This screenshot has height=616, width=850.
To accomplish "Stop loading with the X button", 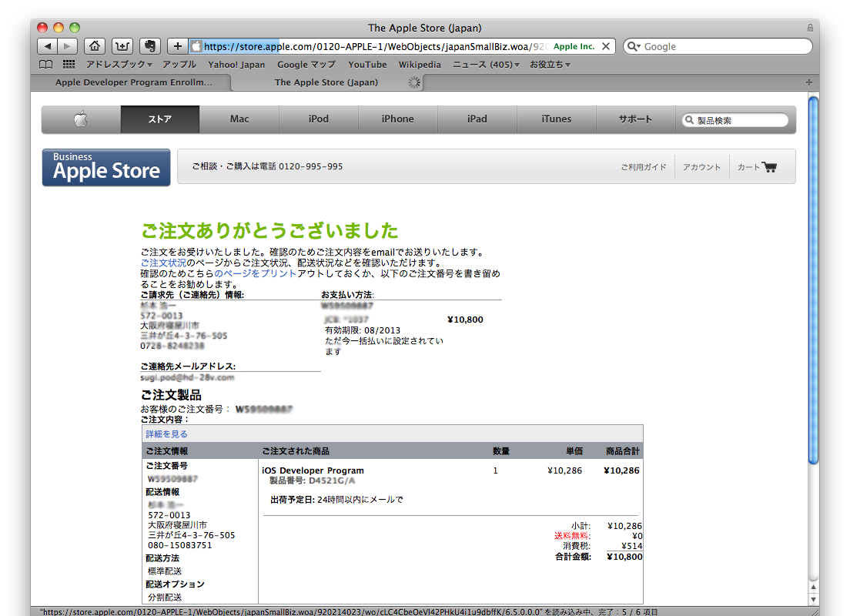I will coord(606,46).
